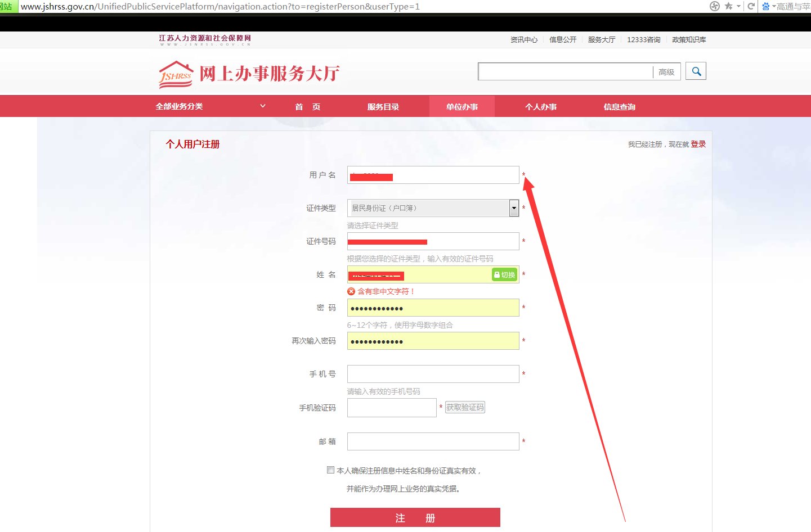Click the 手机号 input field
The height and width of the screenshot is (532, 811).
click(432, 373)
